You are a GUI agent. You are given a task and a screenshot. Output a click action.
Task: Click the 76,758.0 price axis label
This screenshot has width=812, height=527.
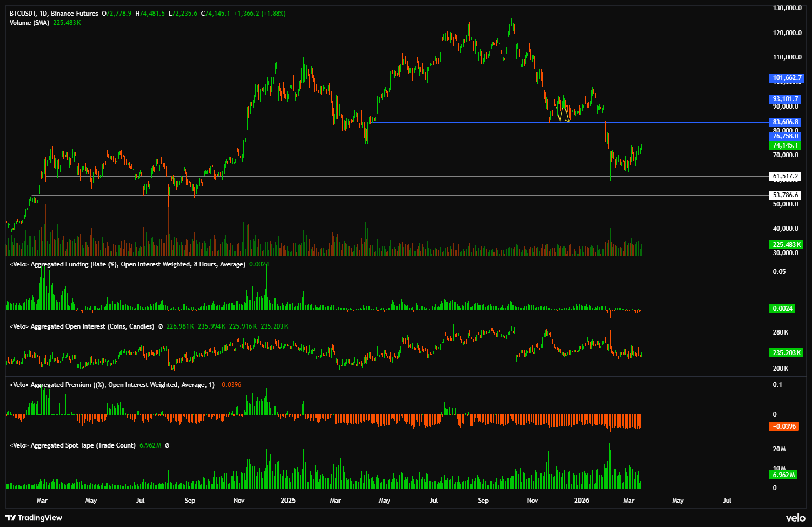786,136
